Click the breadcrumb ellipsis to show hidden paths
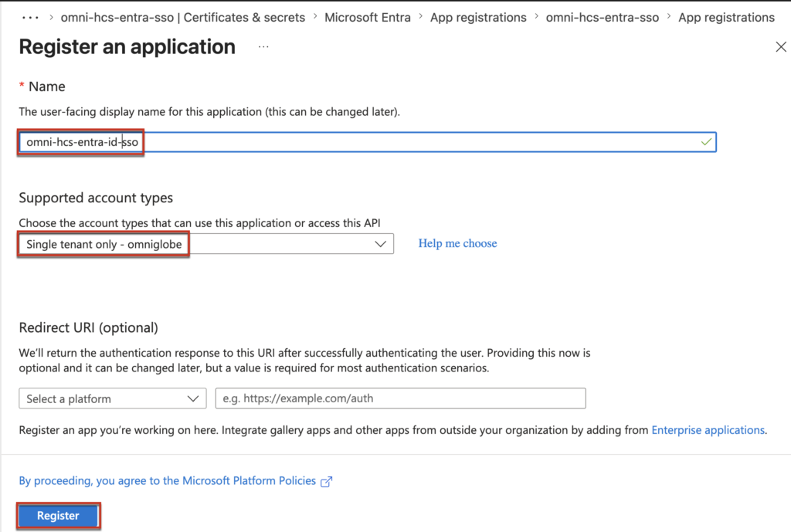 pyautogui.click(x=29, y=17)
